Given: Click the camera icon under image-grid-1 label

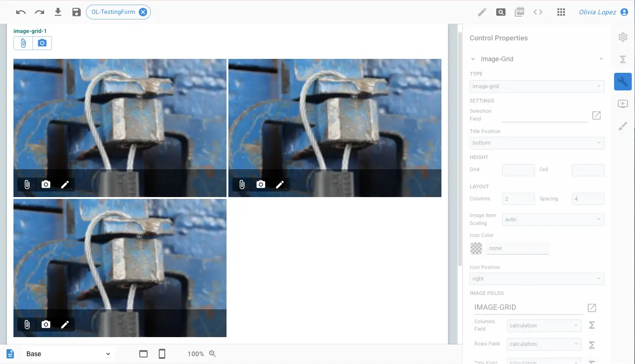Looking at the screenshot, I should (42, 43).
